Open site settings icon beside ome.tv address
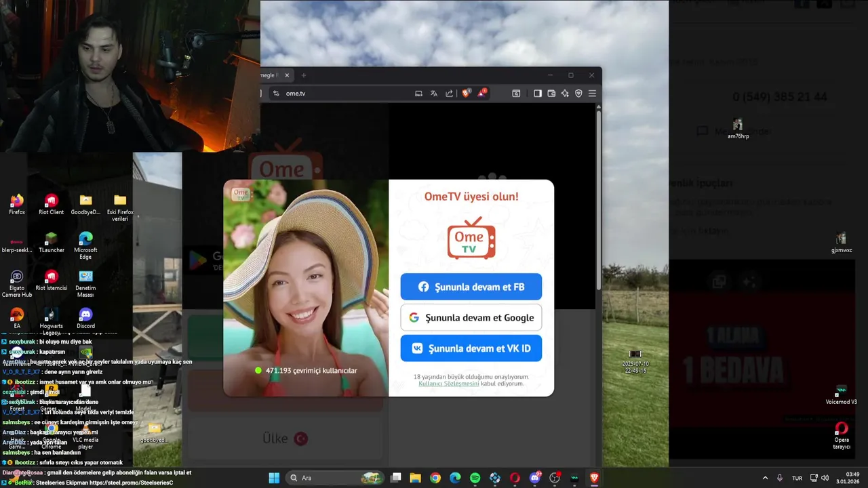 tap(276, 94)
